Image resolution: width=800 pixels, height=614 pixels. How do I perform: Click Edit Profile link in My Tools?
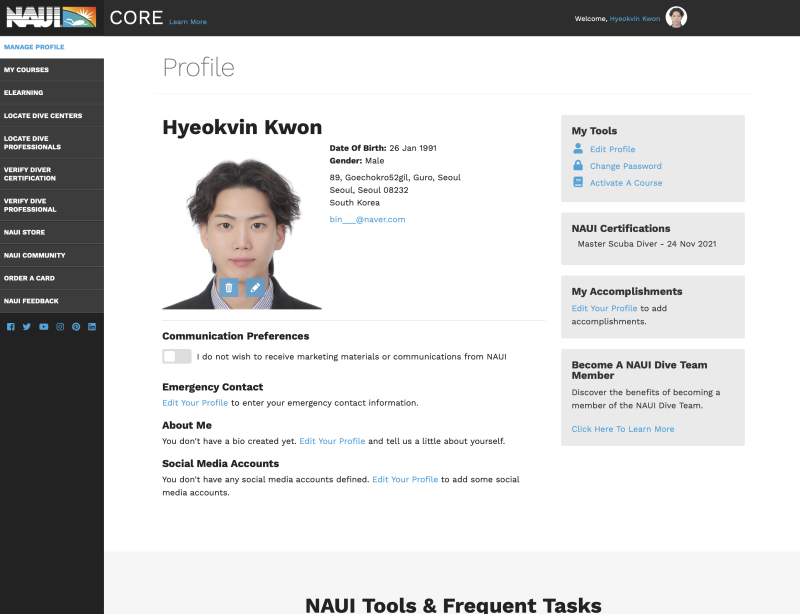point(612,149)
